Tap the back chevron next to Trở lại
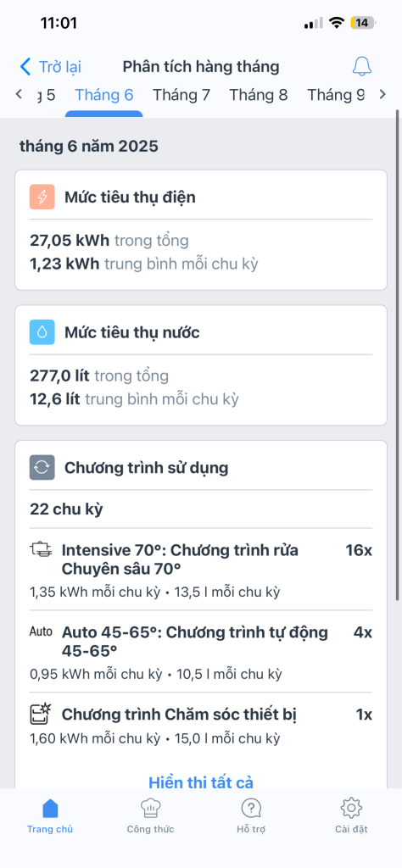The width and height of the screenshot is (402, 868). tap(25, 67)
